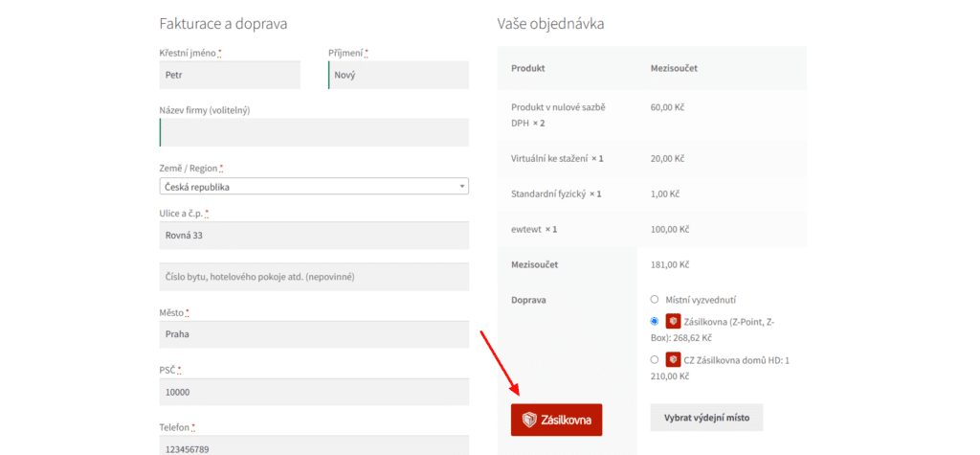Click the 1,00 Kč price value
The image size is (980, 455).
665,194
